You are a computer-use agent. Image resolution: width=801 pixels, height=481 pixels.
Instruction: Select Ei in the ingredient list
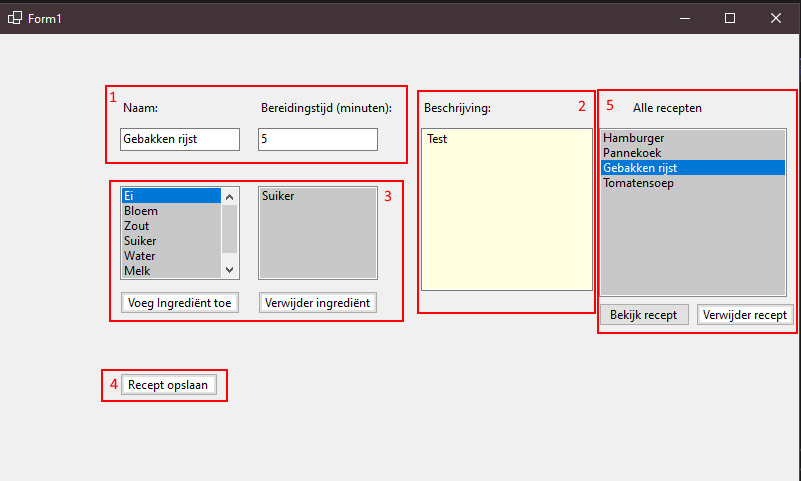170,196
